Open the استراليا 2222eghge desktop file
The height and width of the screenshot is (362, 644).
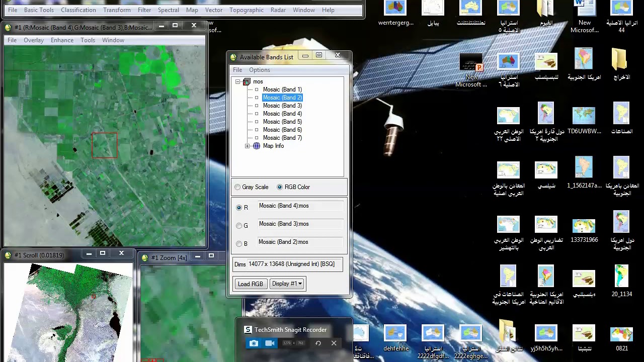point(470,333)
